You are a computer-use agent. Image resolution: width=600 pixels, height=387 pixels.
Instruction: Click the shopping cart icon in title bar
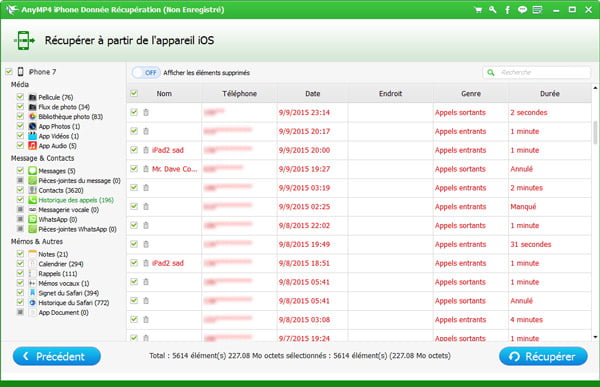(478, 10)
